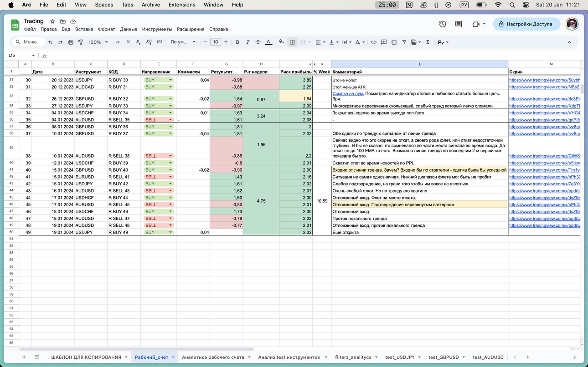Open version history clock icon
The width and height of the screenshot is (588, 367).
pyautogui.click(x=443, y=24)
